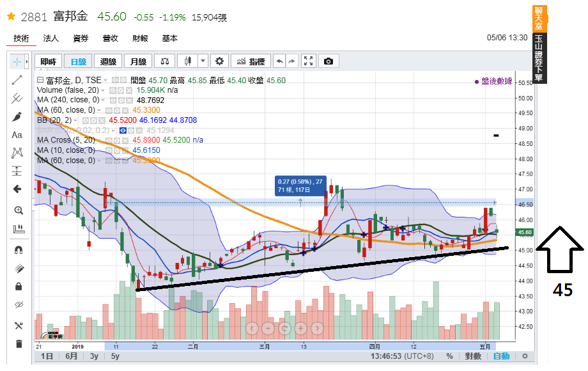Open the 聊天室 chat room tab
588x371 pixels.
[539, 19]
